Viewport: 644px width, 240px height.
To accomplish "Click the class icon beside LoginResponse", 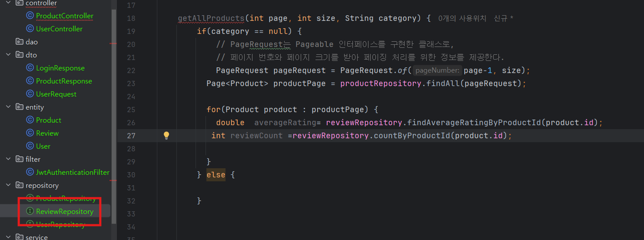I will (30, 68).
